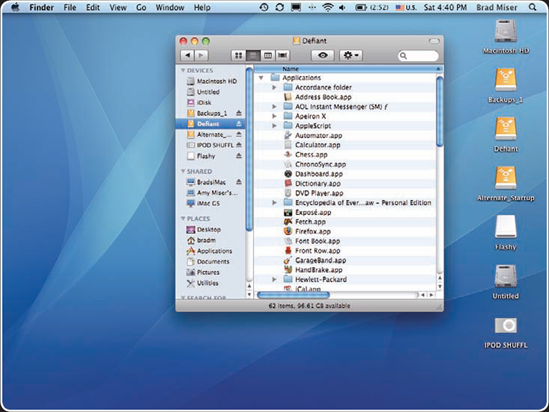Screen dimensions: 549x412
Task: Eject the BradsiMac shared computer
Action: tap(239, 182)
